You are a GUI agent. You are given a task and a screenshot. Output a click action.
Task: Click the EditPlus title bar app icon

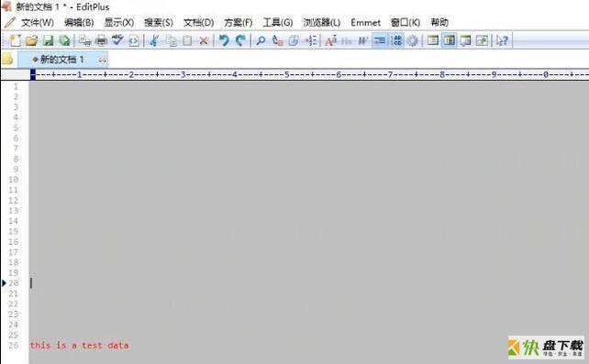tap(6, 6)
